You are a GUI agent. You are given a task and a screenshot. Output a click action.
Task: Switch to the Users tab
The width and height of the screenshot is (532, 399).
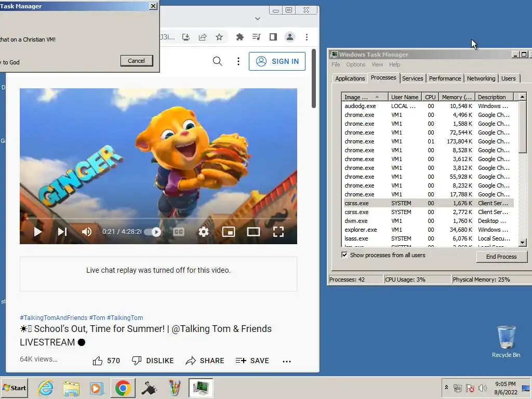pyautogui.click(x=508, y=78)
